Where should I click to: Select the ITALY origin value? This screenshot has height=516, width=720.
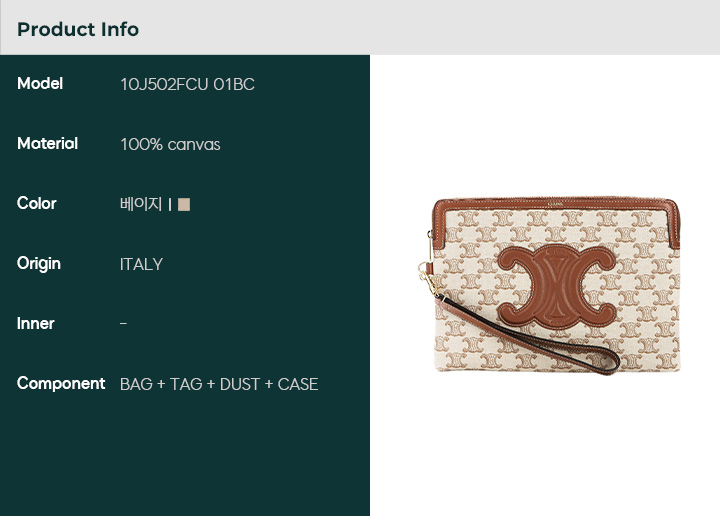click(141, 264)
